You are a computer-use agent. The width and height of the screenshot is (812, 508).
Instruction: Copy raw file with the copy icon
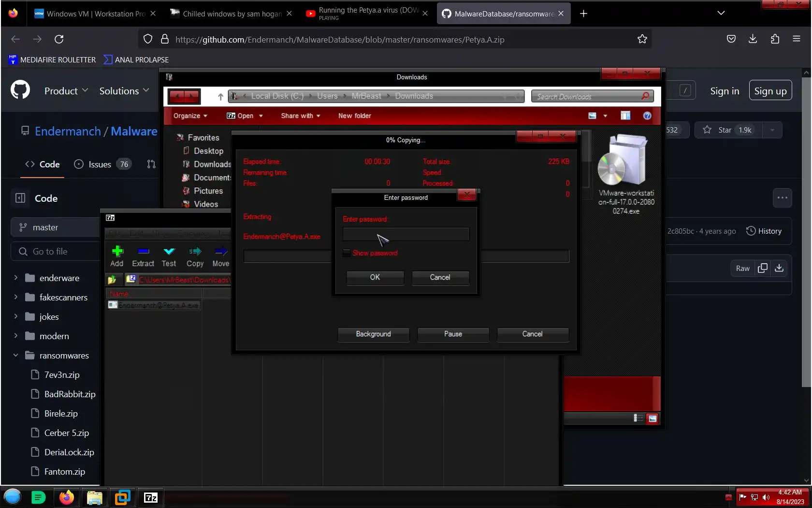(x=763, y=268)
